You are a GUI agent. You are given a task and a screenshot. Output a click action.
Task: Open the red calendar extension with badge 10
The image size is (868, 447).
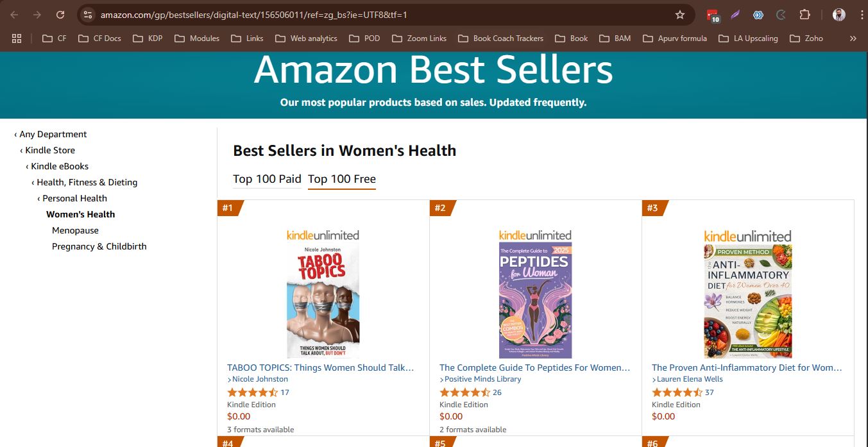point(713,15)
